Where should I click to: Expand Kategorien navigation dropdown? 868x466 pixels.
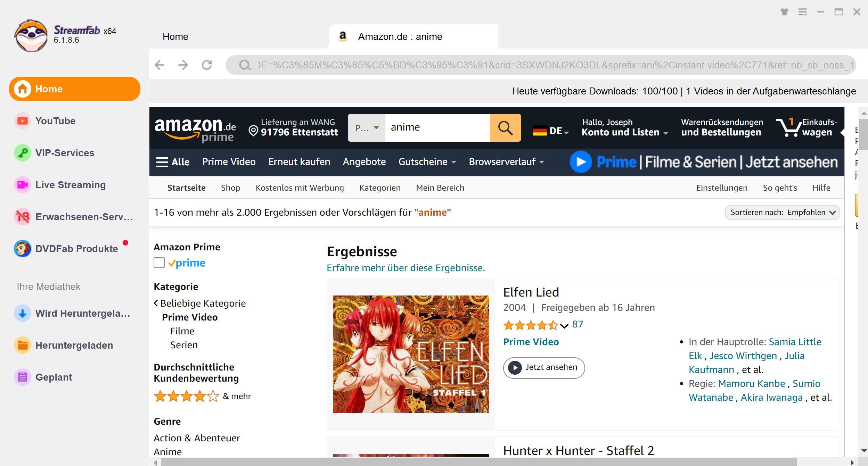point(379,187)
